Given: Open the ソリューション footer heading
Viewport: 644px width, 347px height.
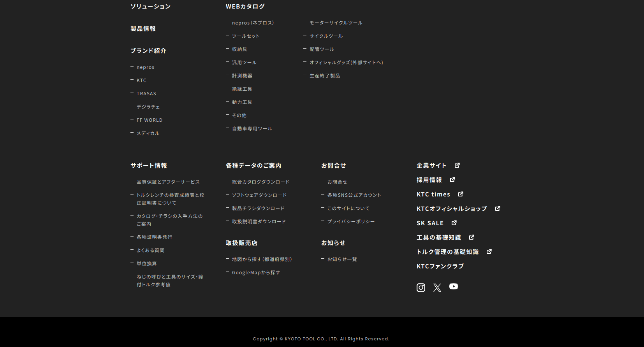Looking at the screenshot, I should click(x=150, y=7).
